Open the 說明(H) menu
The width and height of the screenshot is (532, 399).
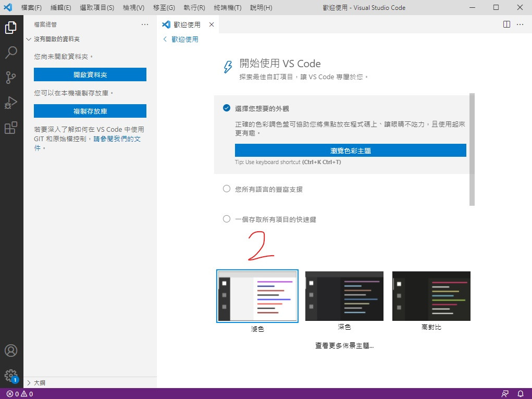point(261,7)
